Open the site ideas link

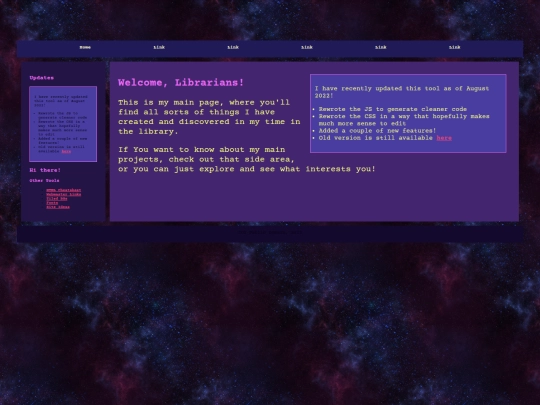tap(58, 207)
